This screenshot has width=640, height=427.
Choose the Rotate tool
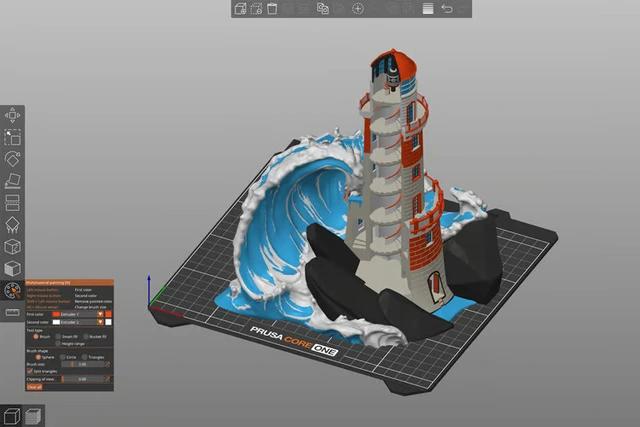tap(13, 159)
